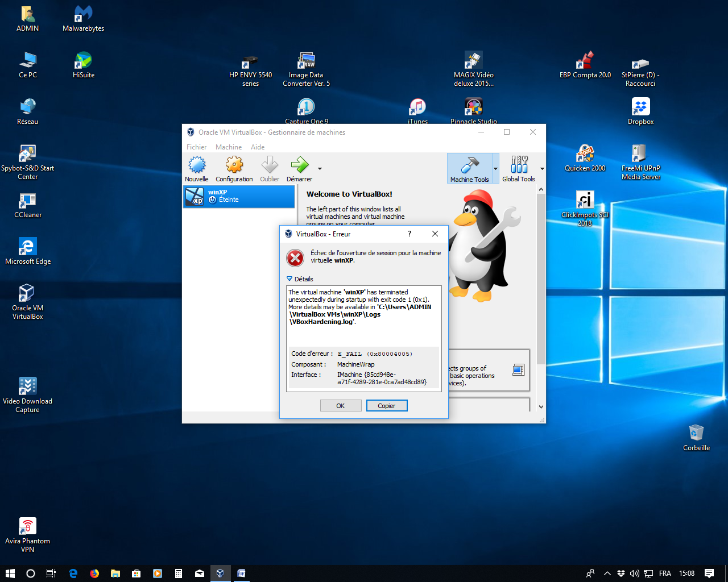This screenshot has height=582, width=728.
Task: Open Configuration gear in VirtualBox toolbar
Action: 234,169
